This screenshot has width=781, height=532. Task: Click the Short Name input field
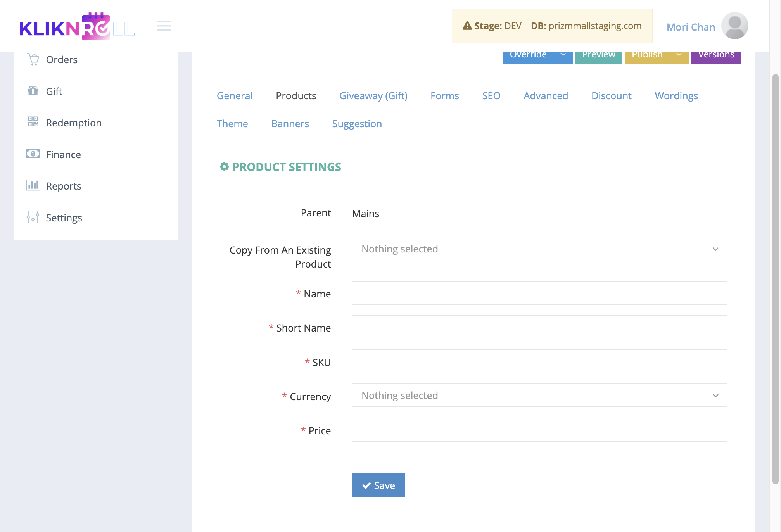tap(539, 327)
